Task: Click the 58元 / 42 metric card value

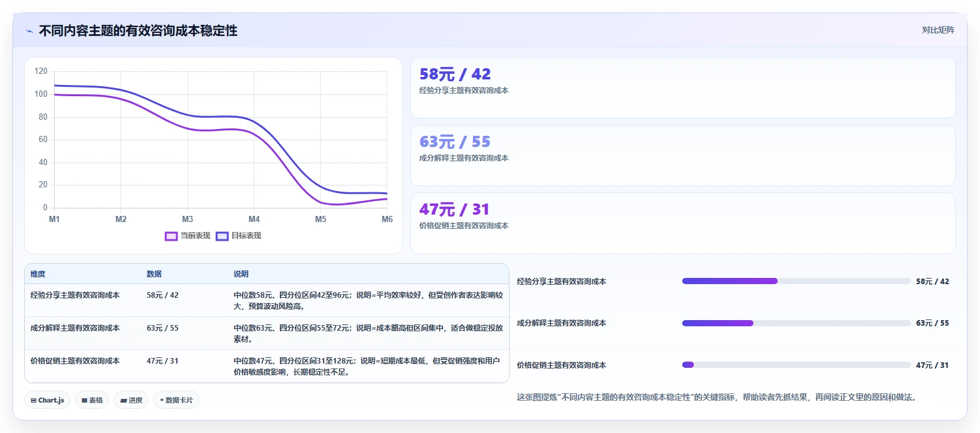Action: (455, 74)
